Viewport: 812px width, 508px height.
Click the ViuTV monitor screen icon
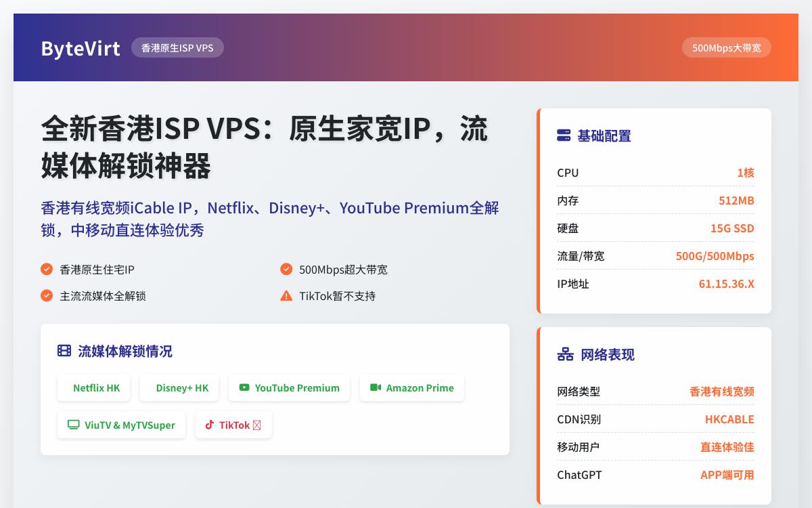tap(72, 425)
